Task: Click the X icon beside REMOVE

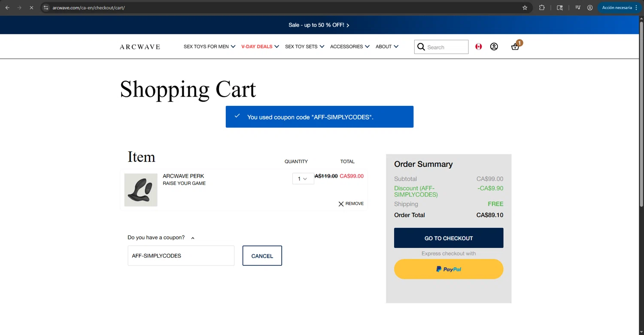Action: click(341, 204)
